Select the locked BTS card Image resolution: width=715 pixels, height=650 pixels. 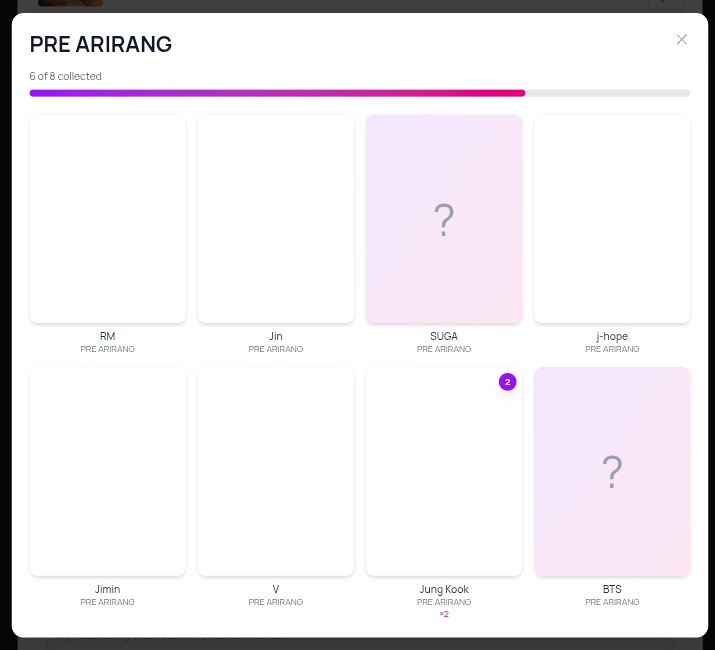click(x=612, y=472)
